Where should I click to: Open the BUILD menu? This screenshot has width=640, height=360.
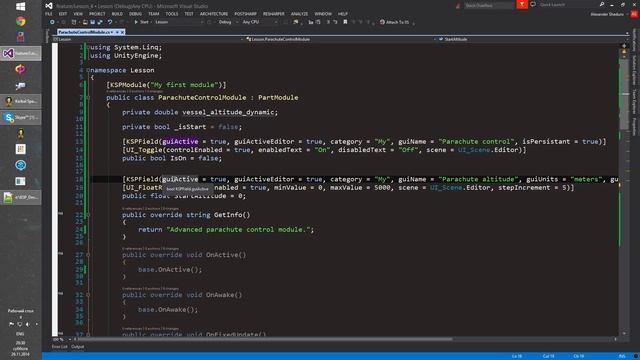click(x=117, y=14)
